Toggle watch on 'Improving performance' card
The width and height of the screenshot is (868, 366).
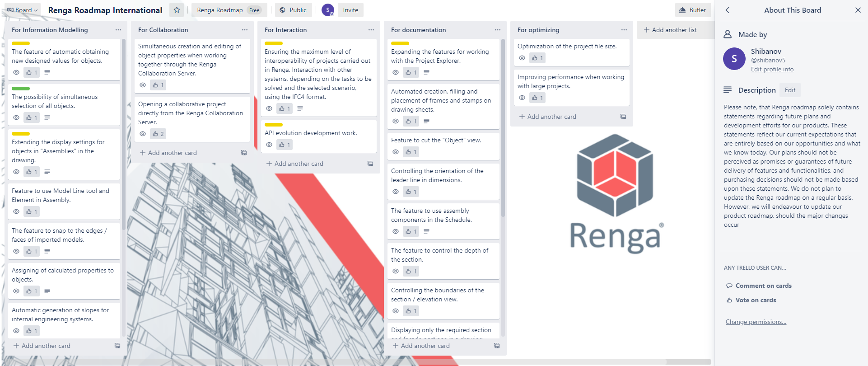(x=522, y=98)
